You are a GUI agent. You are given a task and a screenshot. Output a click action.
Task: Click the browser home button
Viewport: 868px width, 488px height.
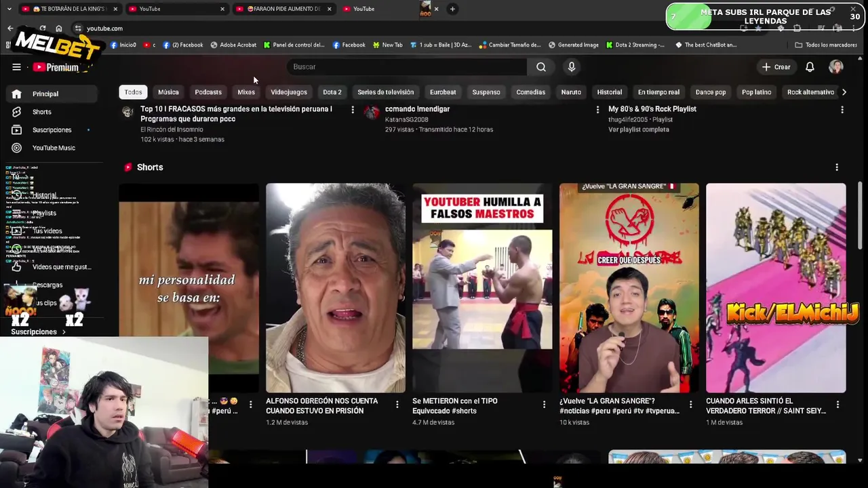[59, 28]
